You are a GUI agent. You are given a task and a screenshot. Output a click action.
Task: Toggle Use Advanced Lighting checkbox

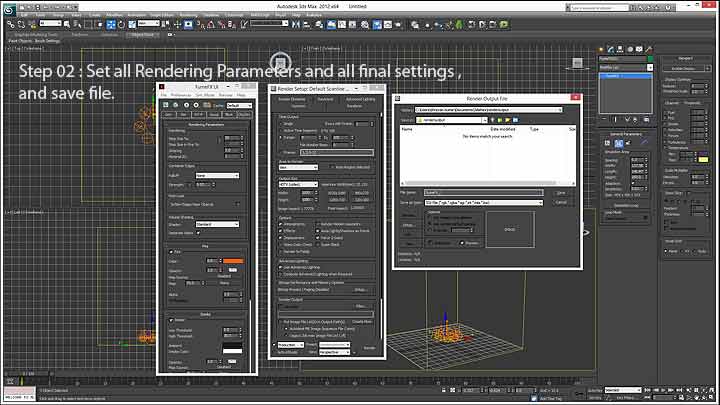281,267
